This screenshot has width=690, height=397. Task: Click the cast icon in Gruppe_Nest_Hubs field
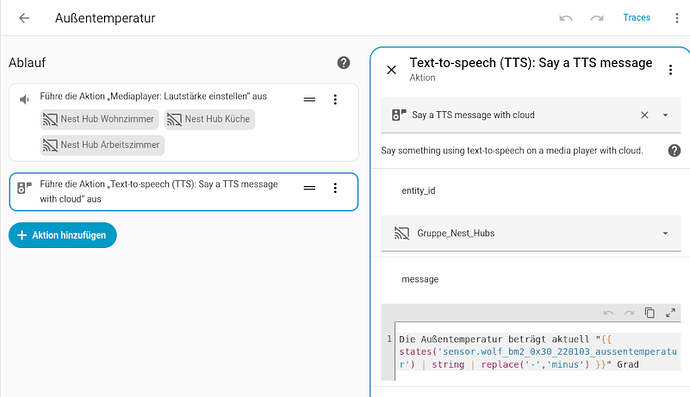pyautogui.click(x=401, y=233)
